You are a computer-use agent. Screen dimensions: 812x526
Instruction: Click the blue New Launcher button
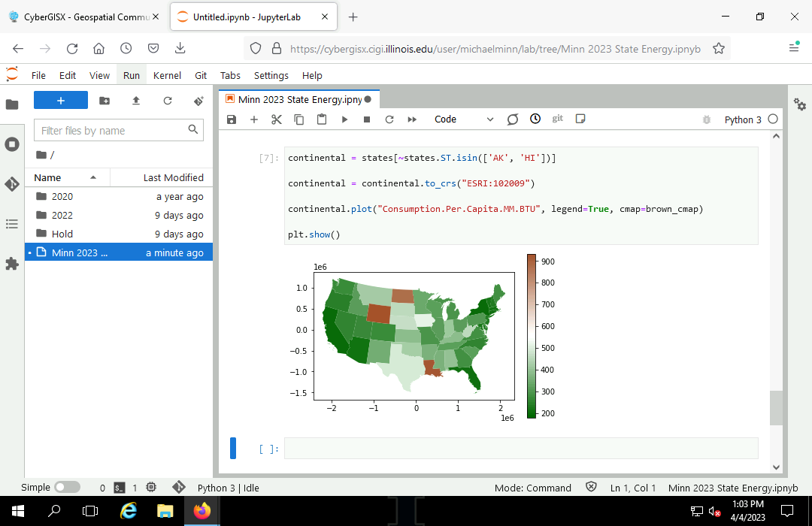click(x=61, y=101)
